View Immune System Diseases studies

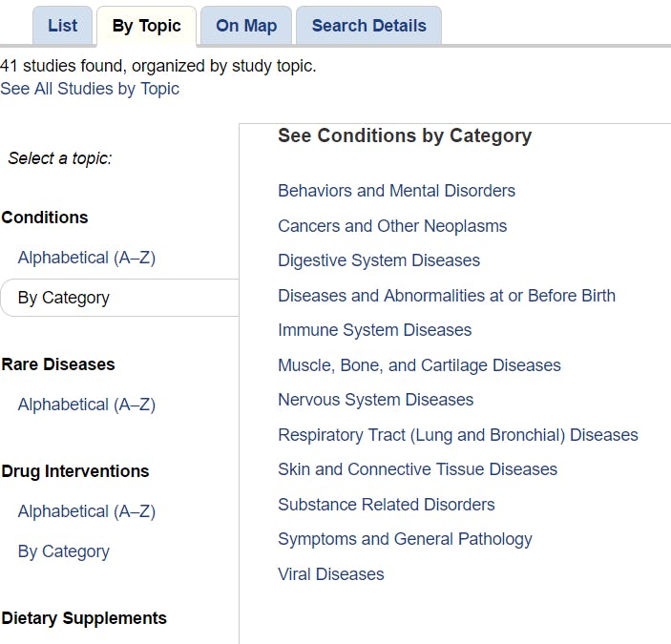click(374, 330)
